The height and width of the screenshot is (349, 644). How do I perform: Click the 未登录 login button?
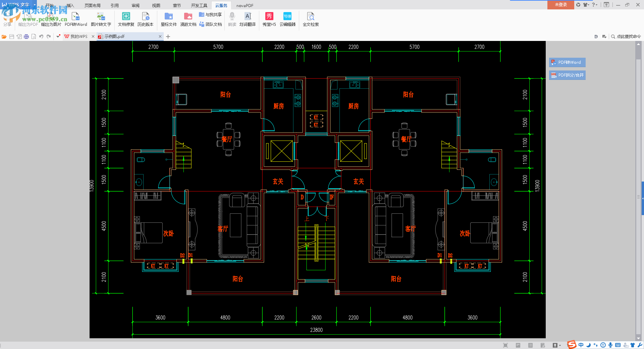pyautogui.click(x=560, y=5)
